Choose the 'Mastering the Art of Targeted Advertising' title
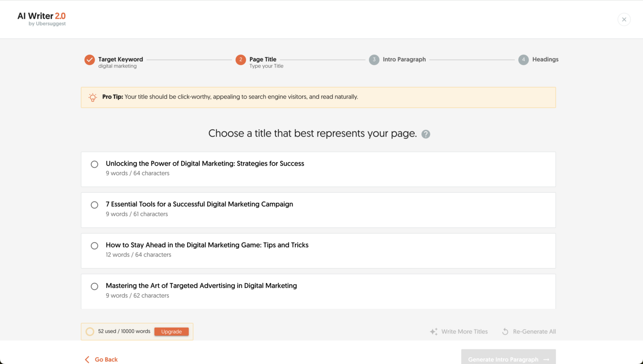The image size is (643, 364). (94, 286)
